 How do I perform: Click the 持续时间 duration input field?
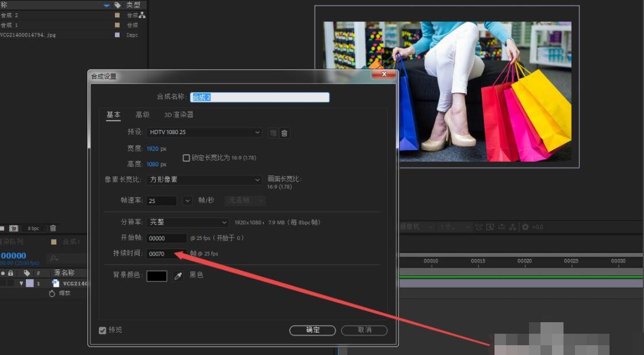(x=166, y=253)
